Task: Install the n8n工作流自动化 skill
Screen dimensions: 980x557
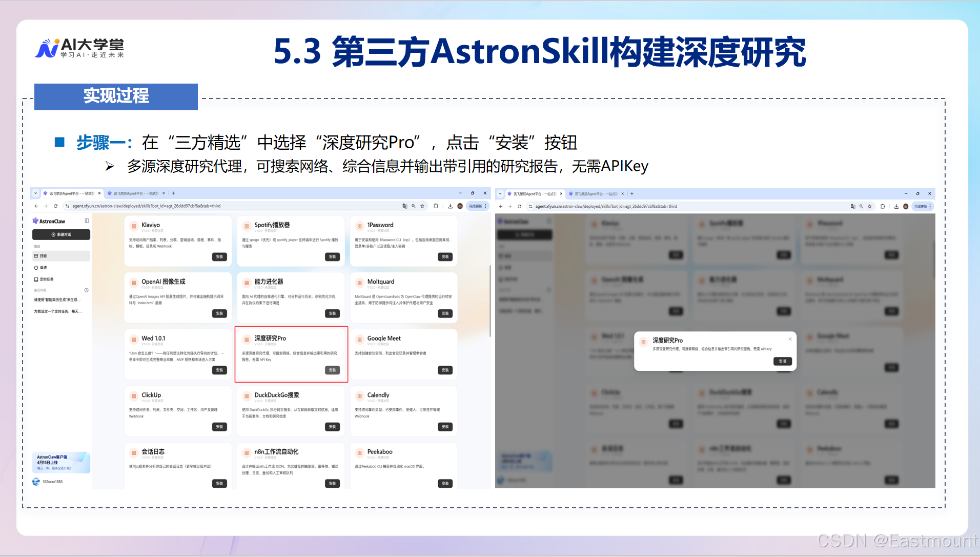Action: [x=332, y=484]
